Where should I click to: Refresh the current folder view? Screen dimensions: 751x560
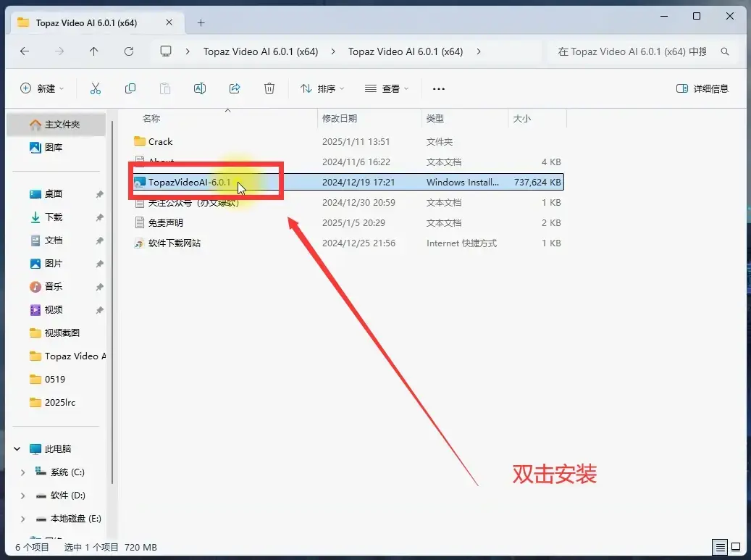coord(129,51)
